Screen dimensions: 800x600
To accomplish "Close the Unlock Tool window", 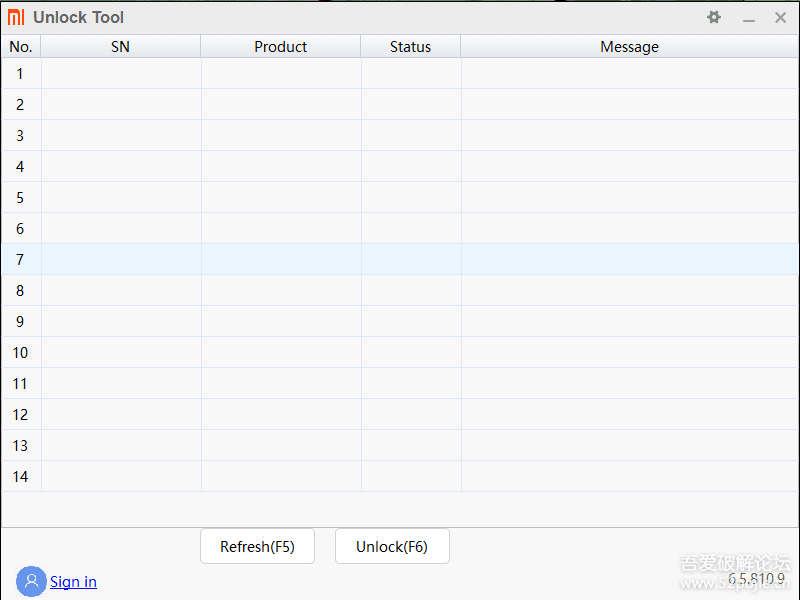I will tap(781, 17).
